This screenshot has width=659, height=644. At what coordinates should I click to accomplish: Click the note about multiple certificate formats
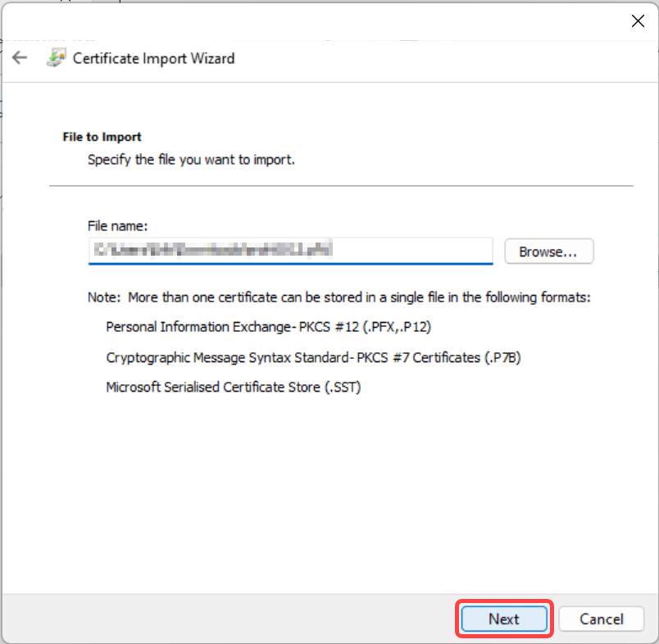coord(339,297)
